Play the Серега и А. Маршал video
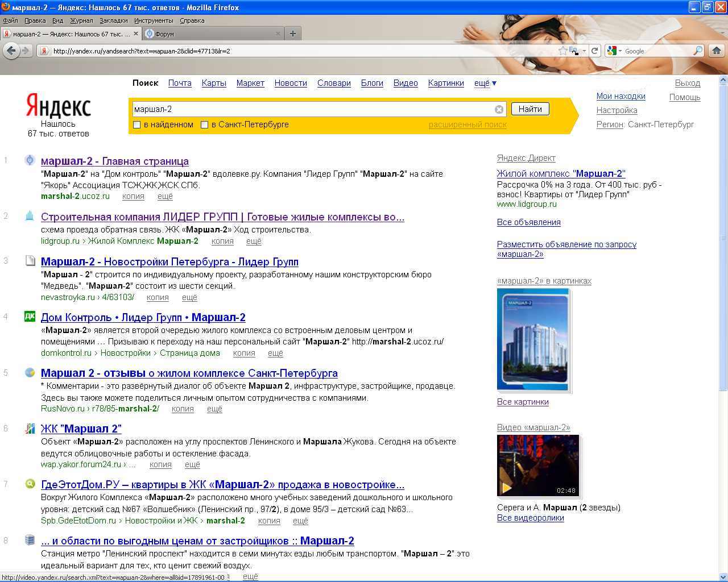 click(538, 465)
